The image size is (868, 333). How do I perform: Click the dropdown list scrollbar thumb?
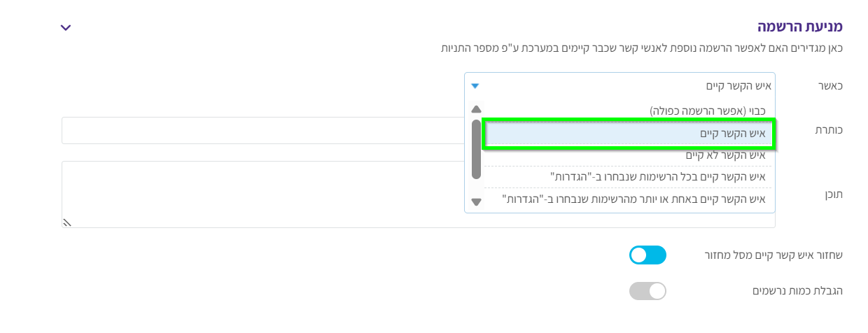tap(477, 149)
